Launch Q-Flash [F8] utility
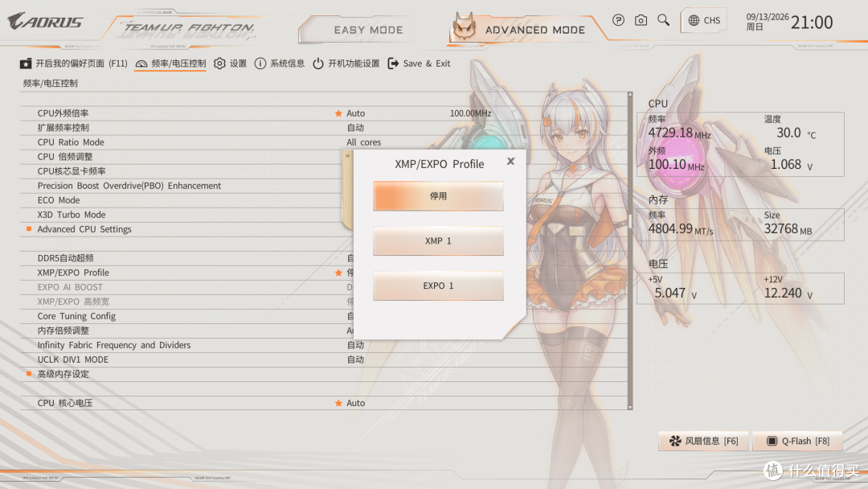Screen dimensions: 868x489 coord(798,441)
